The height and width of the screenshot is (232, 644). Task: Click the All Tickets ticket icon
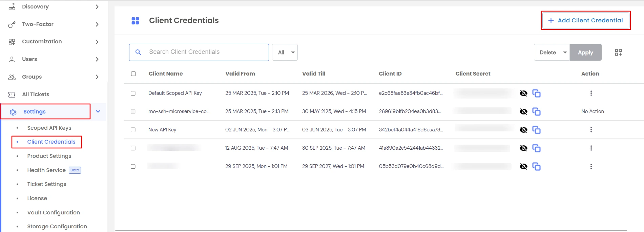[12, 94]
